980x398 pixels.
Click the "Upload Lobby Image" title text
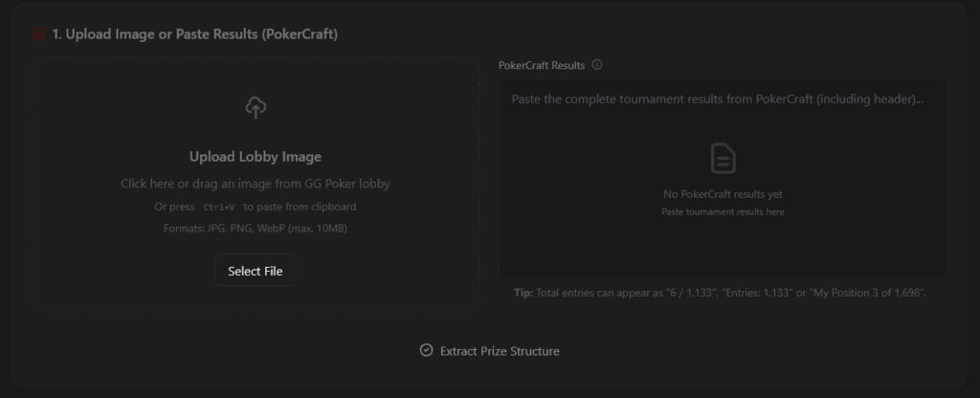(x=256, y=157)
